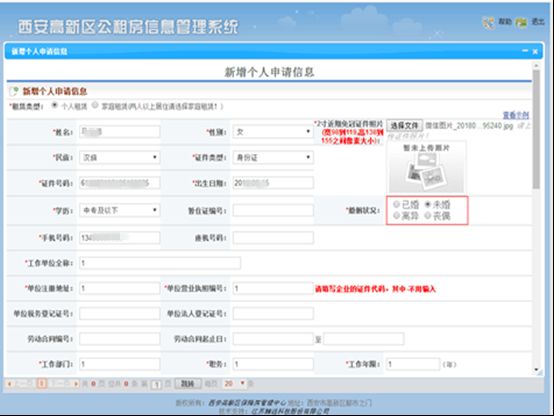Click the 退出 exit icon in header
The width and height of the screenshot is (554, 416).
[521, 23]
